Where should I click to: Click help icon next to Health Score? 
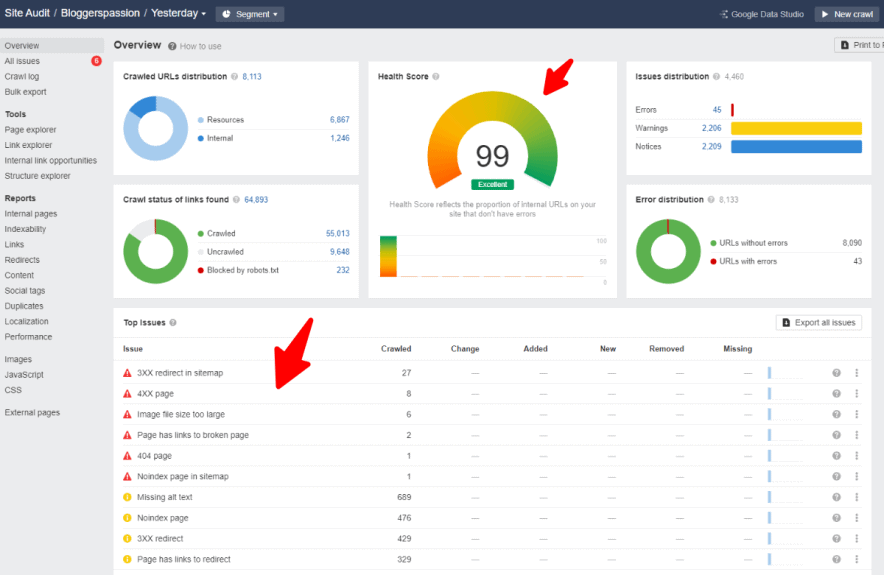pyautogui.click(x=436, y=77)
